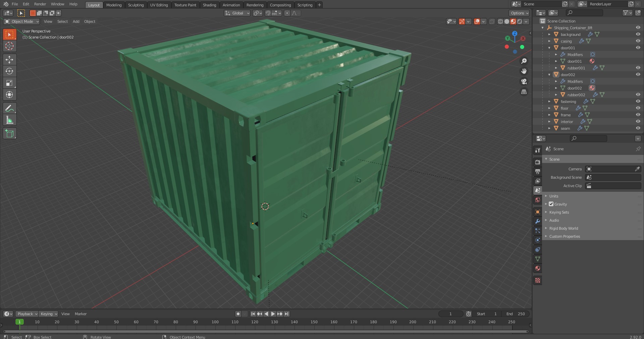Open the Particles properties tab

click(x=538, y=231)
